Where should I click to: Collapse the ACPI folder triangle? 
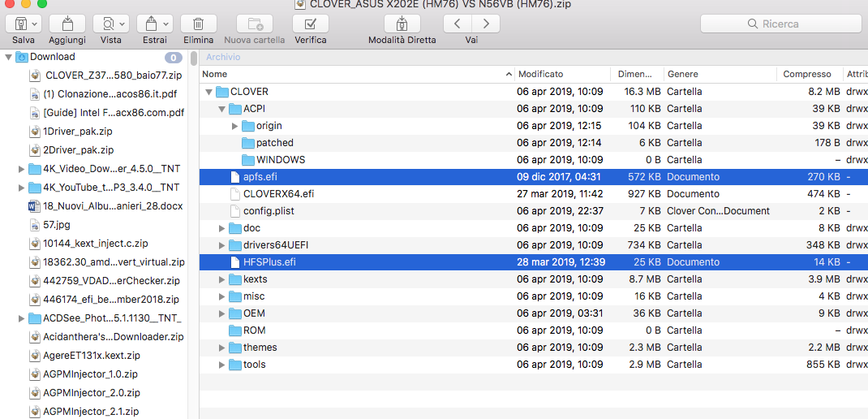tap(222, 109)
